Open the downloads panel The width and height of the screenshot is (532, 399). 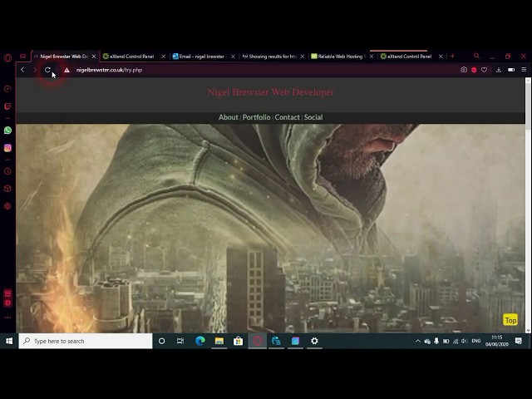(x=499, y=70)
